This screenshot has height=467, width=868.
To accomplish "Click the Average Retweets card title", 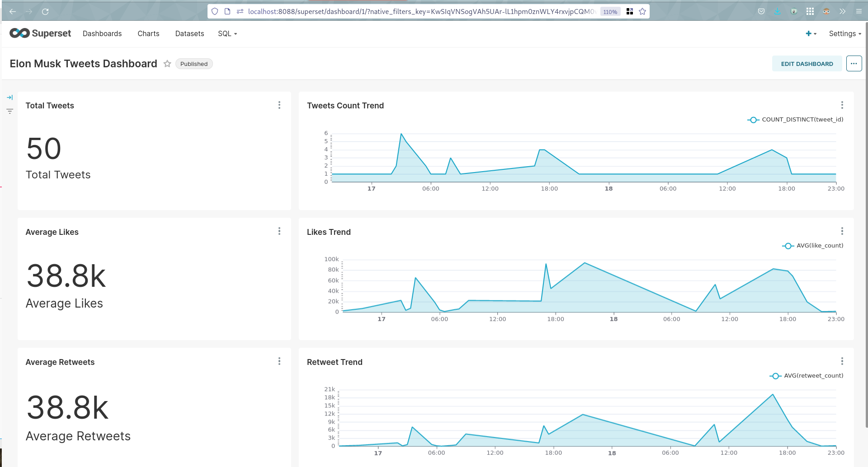I will [60, 362].
